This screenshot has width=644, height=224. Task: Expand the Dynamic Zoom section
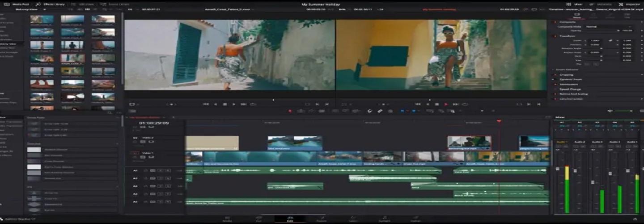pos(570,79)
